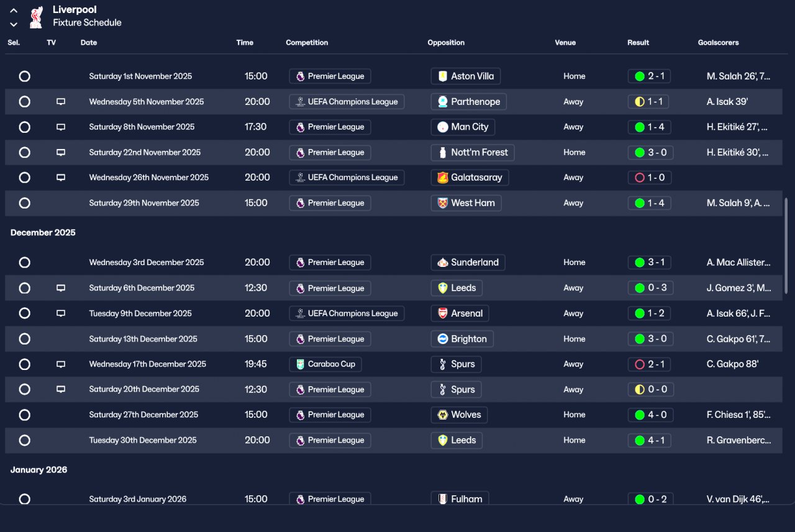Go to next team with down chevron
The image size is (795, 532).
[14, 25]
